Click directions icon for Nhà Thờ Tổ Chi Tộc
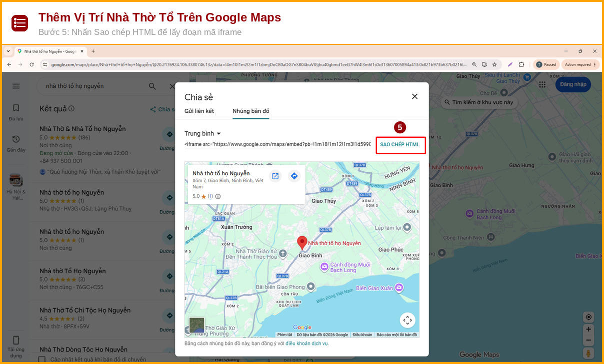 coord(168,316)
